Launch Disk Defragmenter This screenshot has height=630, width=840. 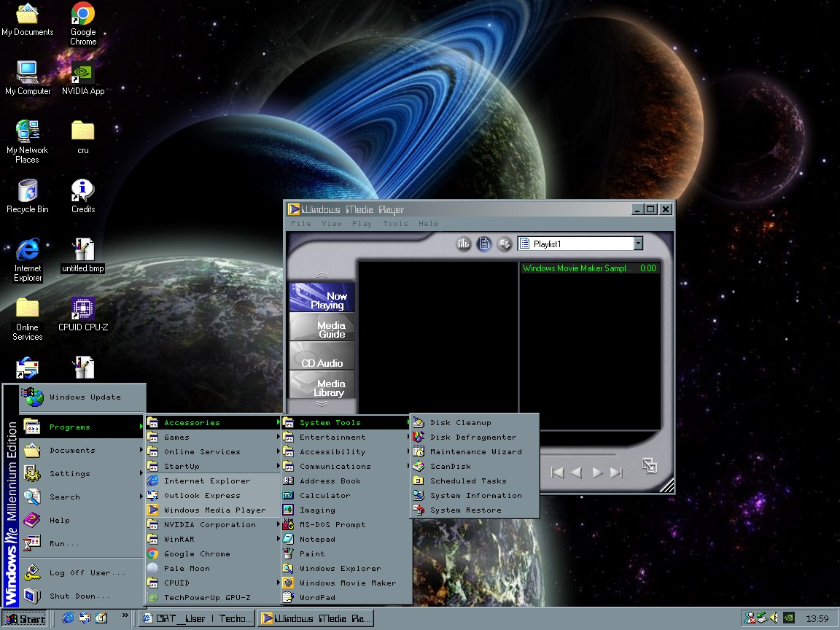click(474, 437)
